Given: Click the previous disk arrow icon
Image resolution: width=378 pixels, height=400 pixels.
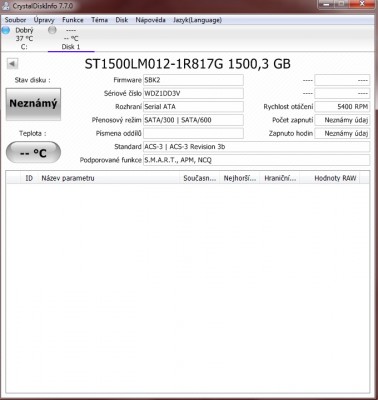Looking at the screenshot, I should point(12,64).
